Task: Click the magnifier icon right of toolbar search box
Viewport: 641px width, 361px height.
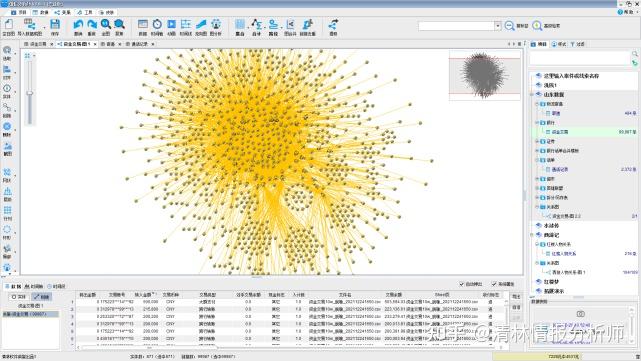Action: [x=509, y=26]
